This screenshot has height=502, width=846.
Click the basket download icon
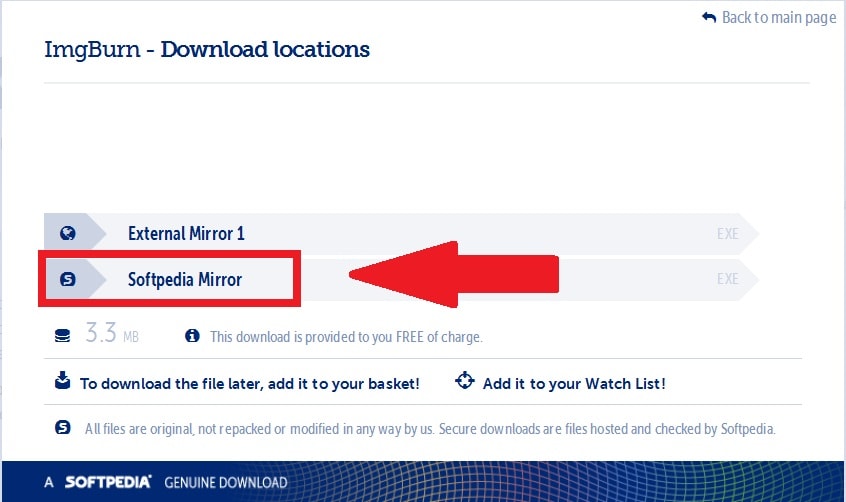(x=63, y=381)
